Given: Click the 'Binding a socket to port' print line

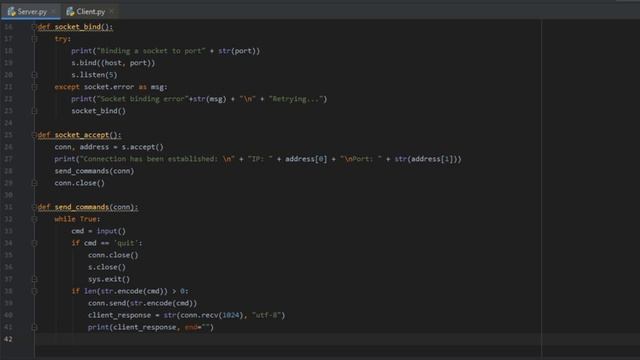Looking at the screenshot, I should pos(165,51).
